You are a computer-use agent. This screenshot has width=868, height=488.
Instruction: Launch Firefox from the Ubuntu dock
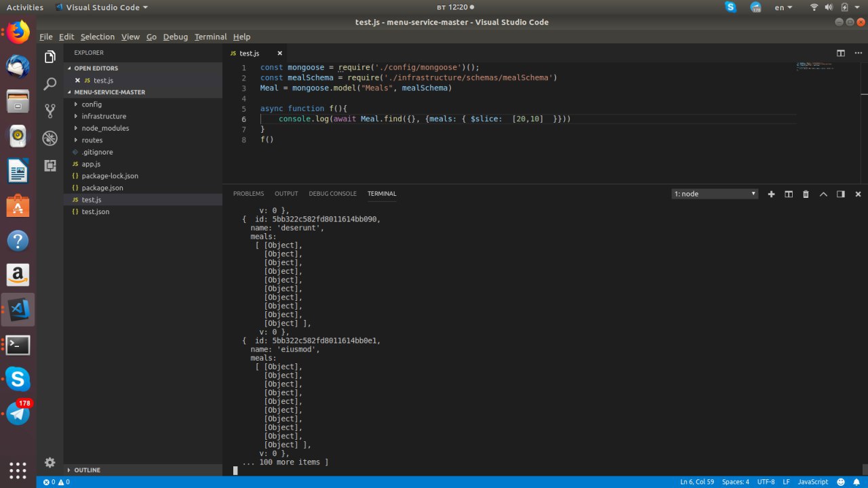coord(18,32)
